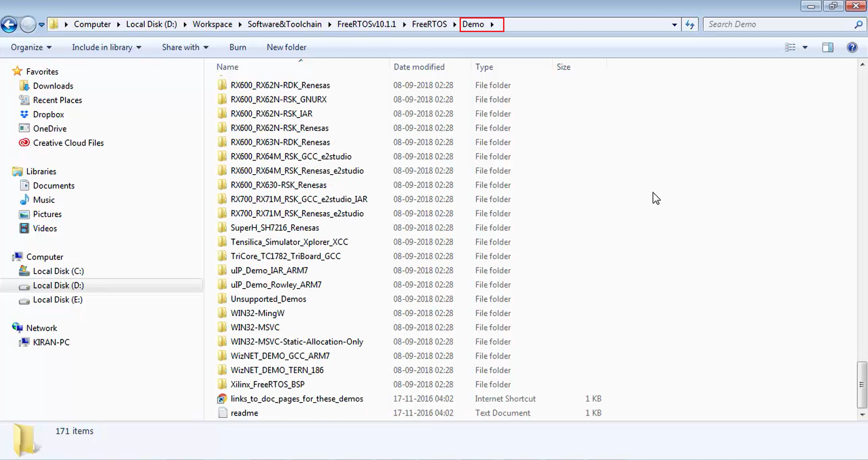Select the Xilinx_FreeRTOS_BSP folder icon

[222, 384]
